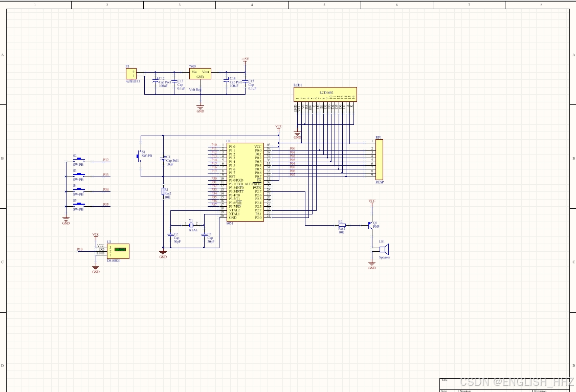Image resolution: width=576 pixels, height=392 pixels.
Task: Click the Vout pin on the 7805
Action: pos(206,72)
